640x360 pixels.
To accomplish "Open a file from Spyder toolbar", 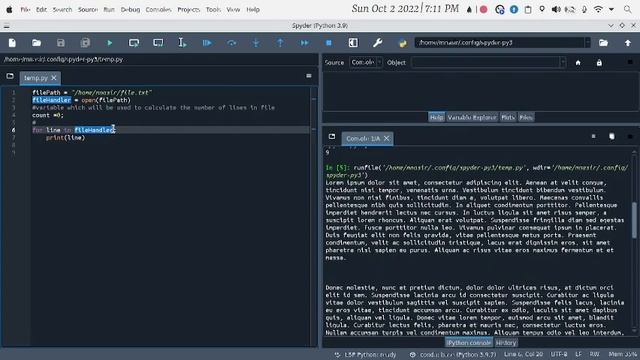I will coord(36,43).
